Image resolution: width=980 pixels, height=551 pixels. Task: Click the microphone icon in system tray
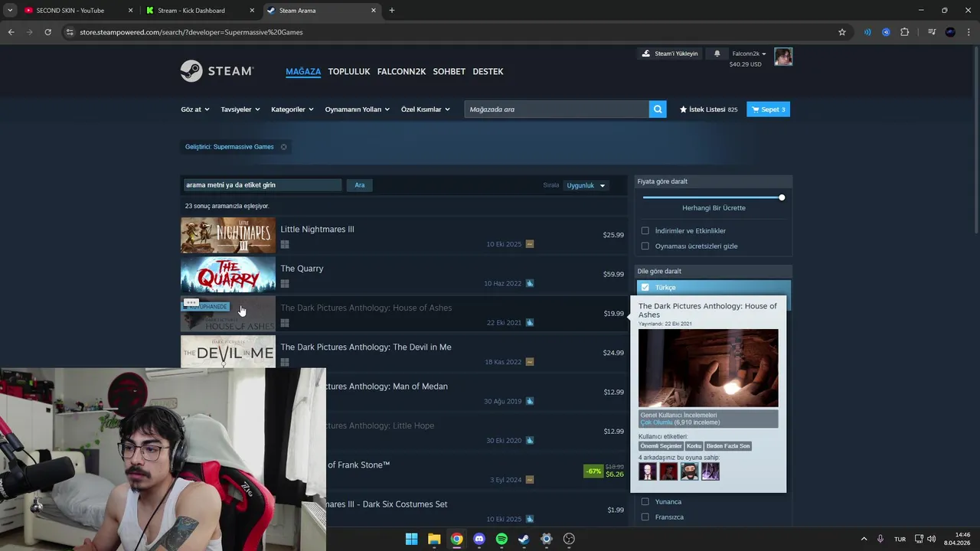coord(880,539)
